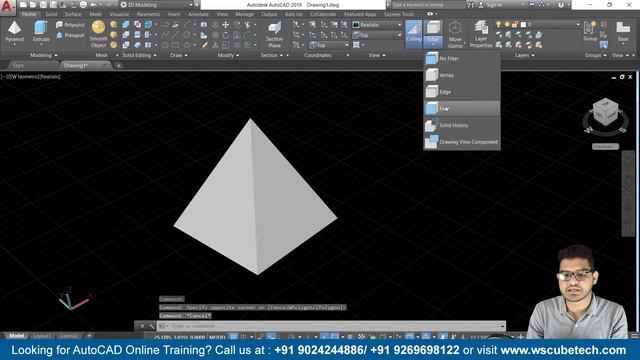The height and width of the screenshot is (360, 640).
Task: Activate the Presspull tool
Action: click(x=70, y=35)
